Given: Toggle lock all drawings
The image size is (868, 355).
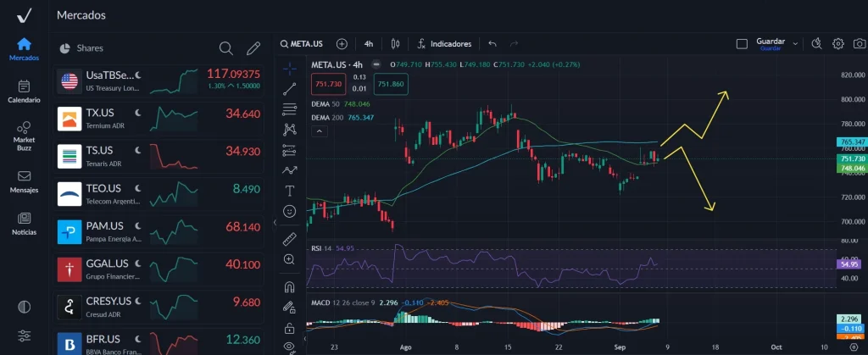Looking at the screenshot, I should pyautogui.click(x=290, y=329).
